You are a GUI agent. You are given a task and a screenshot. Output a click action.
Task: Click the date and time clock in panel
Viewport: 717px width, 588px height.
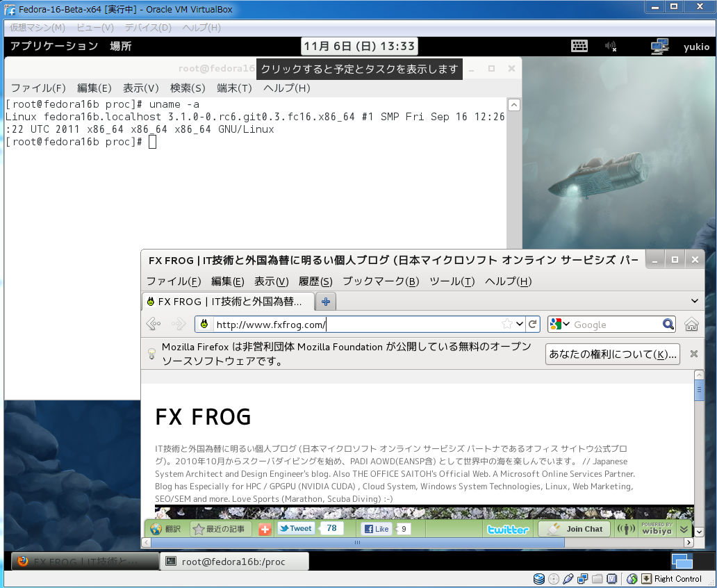coord(359,47)
